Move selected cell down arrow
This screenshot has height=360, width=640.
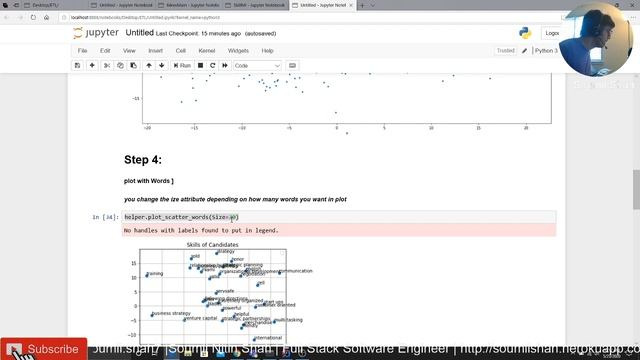pyautogui.click(x=162, y=65)
